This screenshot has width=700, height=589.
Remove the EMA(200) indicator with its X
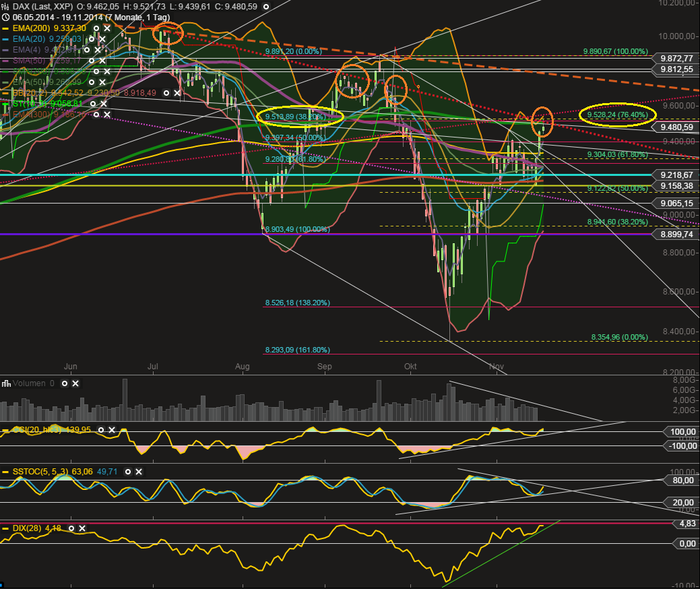[x=107, y=28]
